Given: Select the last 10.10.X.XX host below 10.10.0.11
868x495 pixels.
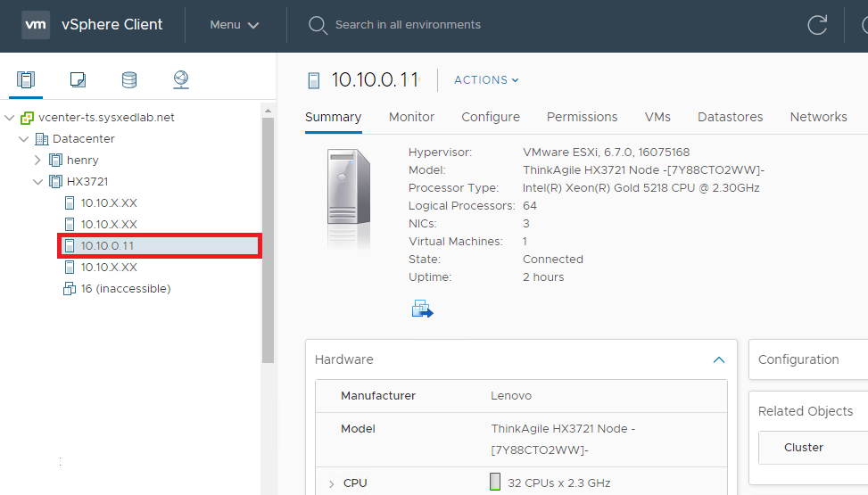Looking at the screenshot, I should [109, 268].
